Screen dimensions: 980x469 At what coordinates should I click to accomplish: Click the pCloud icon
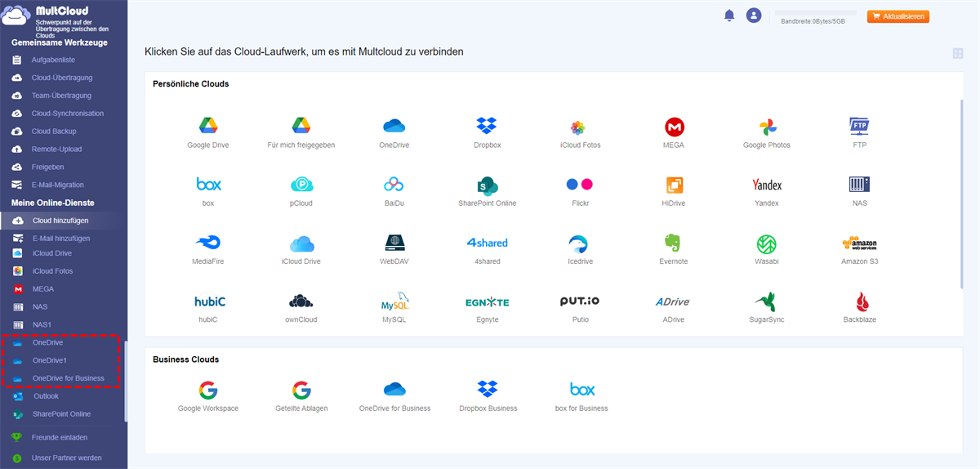(301, 185)
